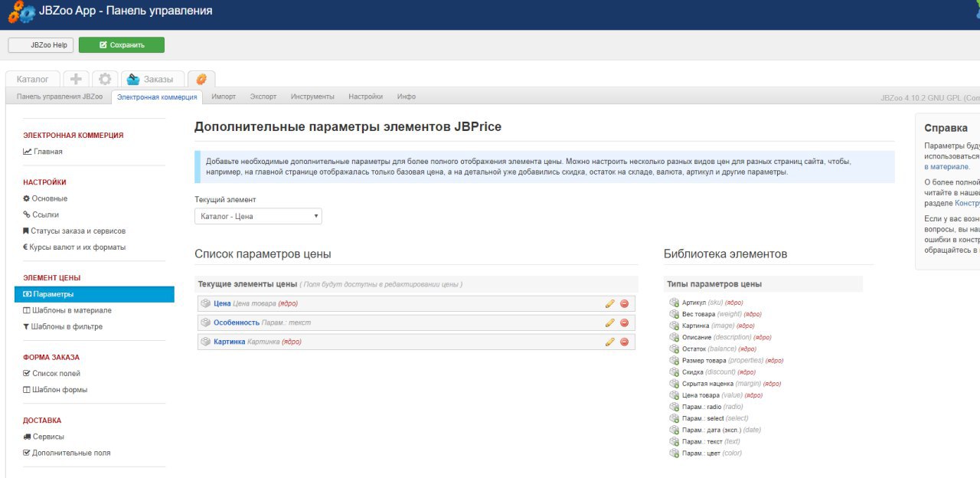This screenshot has width=980, height=478.
Task: Click the Картинка element name link
Action: click(x=230, y=342)
